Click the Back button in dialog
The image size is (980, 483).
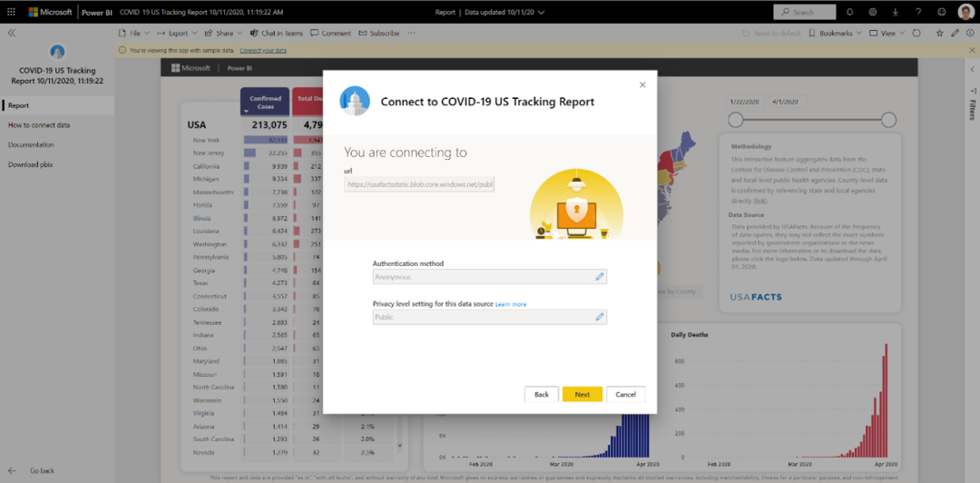[541, 394]
